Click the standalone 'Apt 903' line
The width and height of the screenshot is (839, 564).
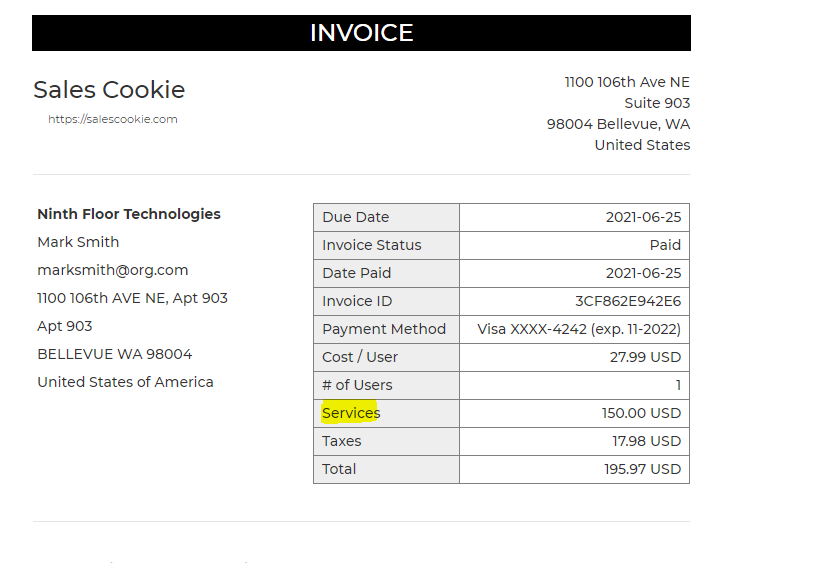pos(65,326)
